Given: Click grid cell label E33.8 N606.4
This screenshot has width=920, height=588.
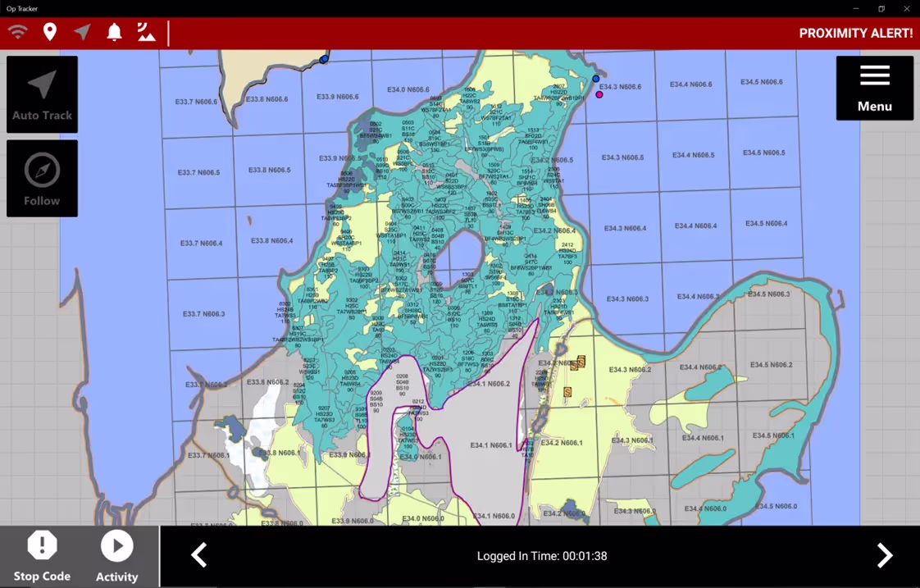Looking at the screenshot, I should click(271, 240).
